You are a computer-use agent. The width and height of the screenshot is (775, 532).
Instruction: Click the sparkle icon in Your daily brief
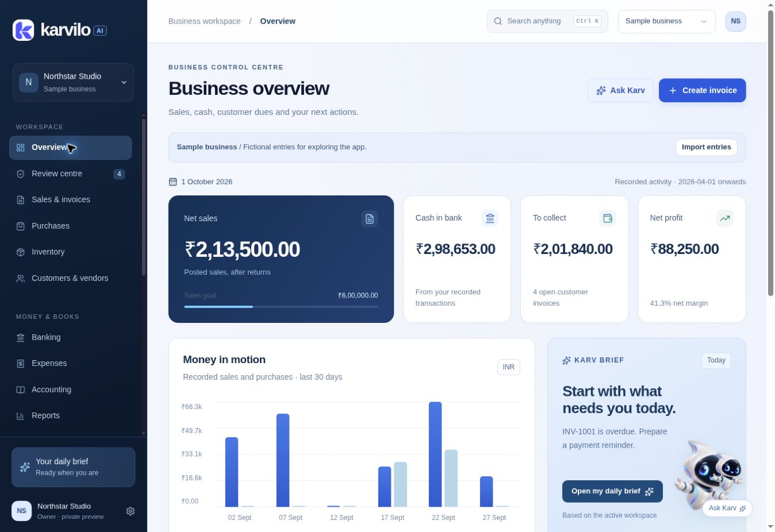click(25, 467)
